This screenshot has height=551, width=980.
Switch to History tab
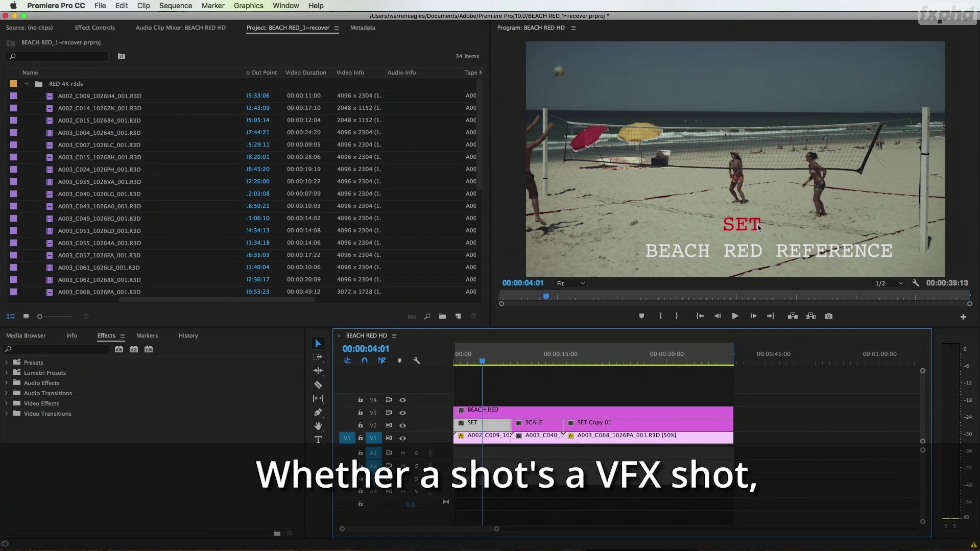188,336
